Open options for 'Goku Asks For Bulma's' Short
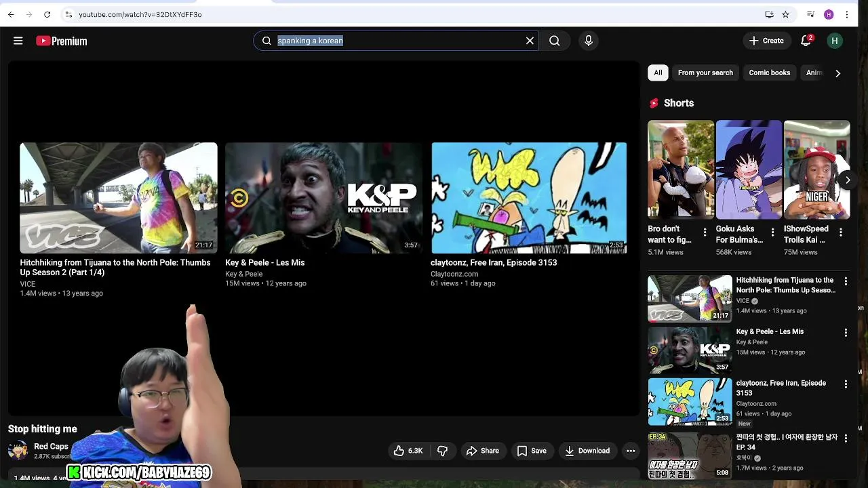The image size is (868, 488). (x=772, y=232)
